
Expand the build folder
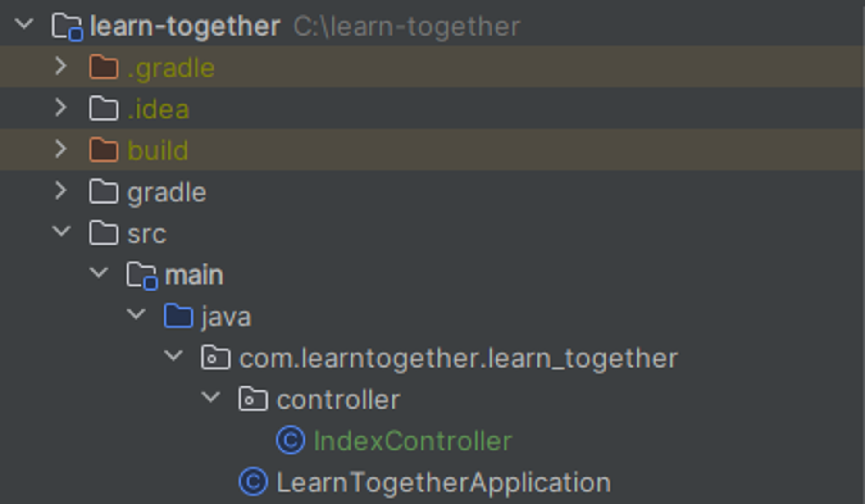[61, 149]
